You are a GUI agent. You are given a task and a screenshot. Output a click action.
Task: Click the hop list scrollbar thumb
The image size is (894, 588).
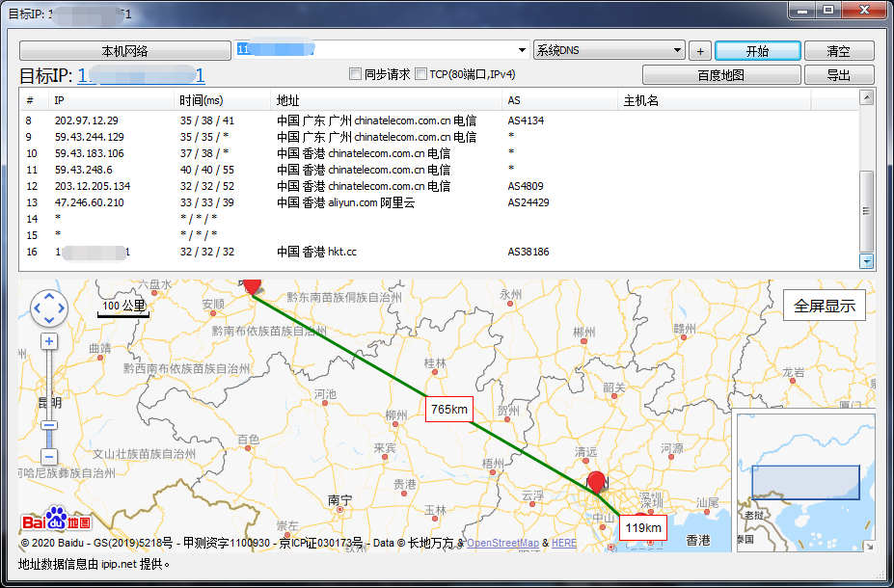point(867,211)
